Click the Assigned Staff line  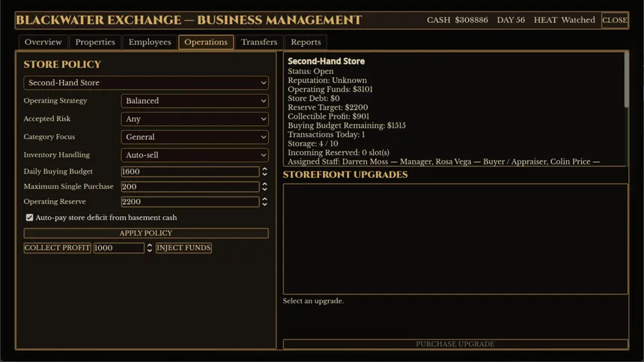[x=443, y=162]
